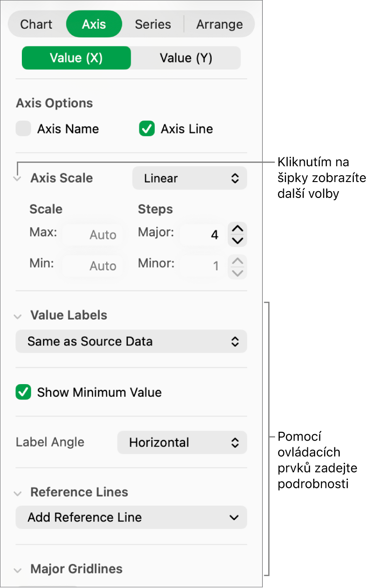388x588 pixels.
Task: Click the Scale Min input field
Action: [93, 266]
